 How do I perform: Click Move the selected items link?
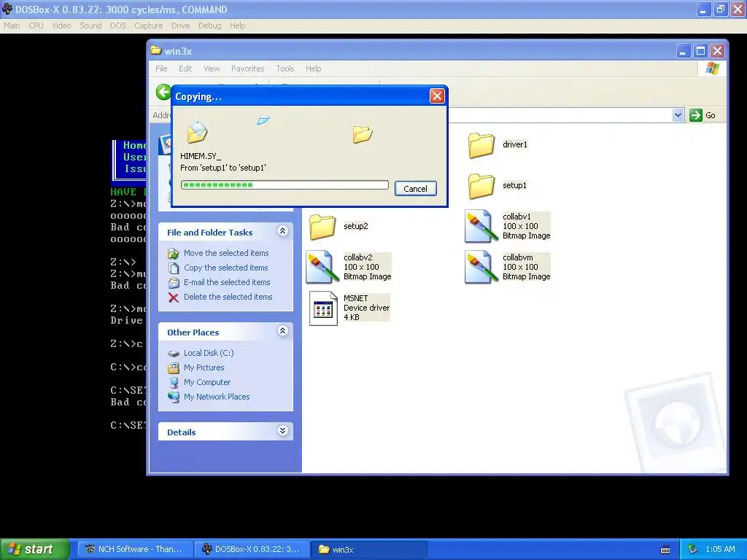point(226,253)
